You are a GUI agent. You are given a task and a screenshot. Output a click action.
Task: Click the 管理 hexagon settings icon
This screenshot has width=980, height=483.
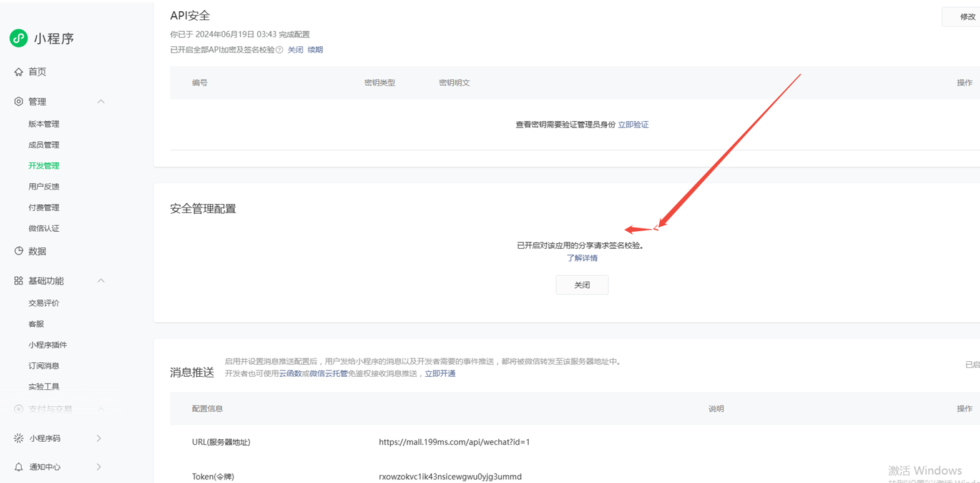pyautogui.click(x=19, y=101)
